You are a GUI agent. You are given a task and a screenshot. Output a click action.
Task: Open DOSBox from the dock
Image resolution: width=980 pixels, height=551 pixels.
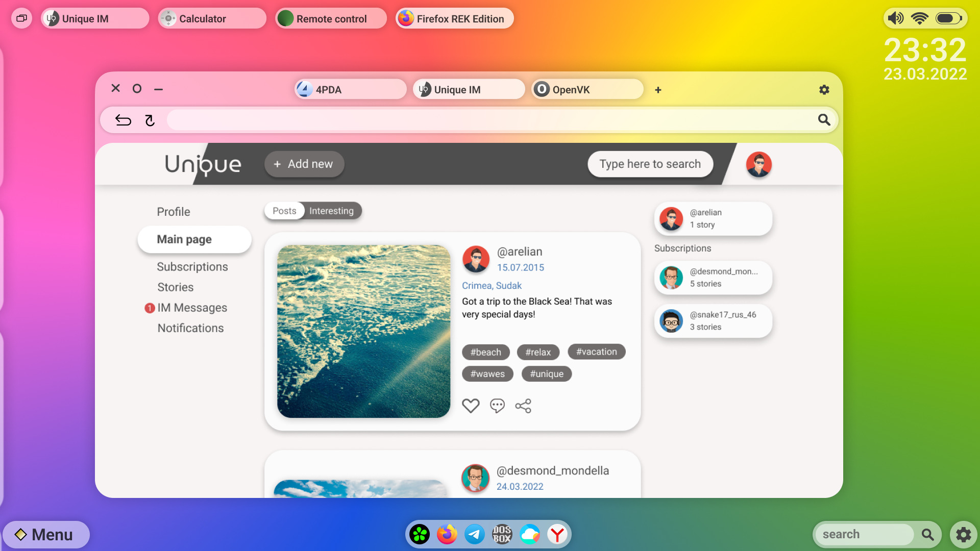tap(502, 534)
